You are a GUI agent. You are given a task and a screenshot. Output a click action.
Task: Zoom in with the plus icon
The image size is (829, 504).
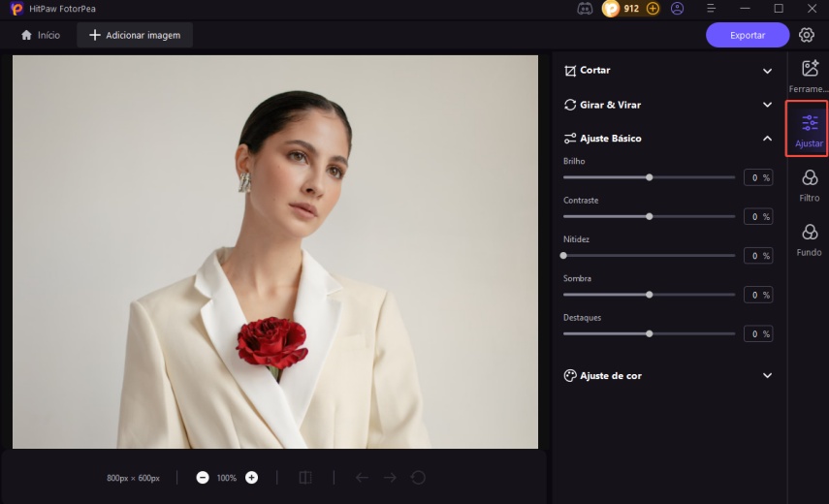[x=252, y=478]
